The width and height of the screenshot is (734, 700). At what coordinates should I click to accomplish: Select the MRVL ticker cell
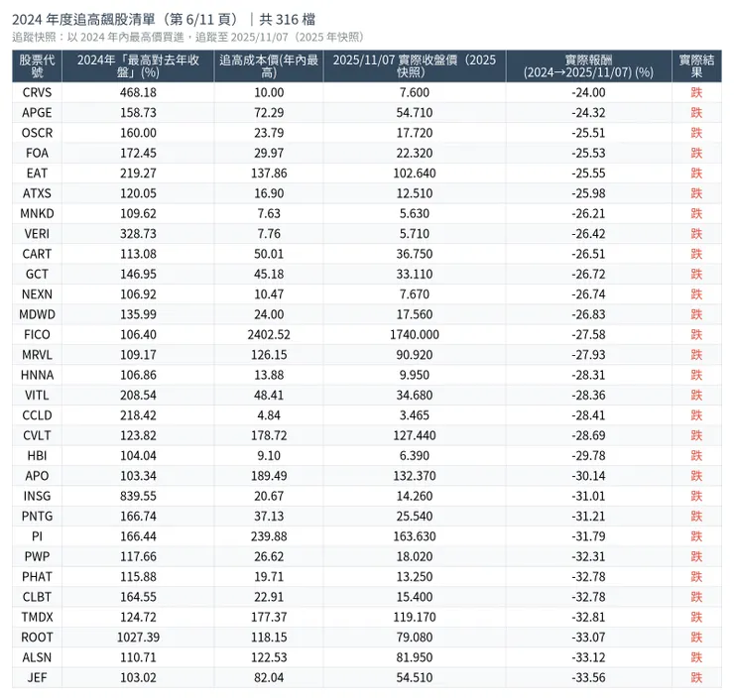click(x=37, y=355)
